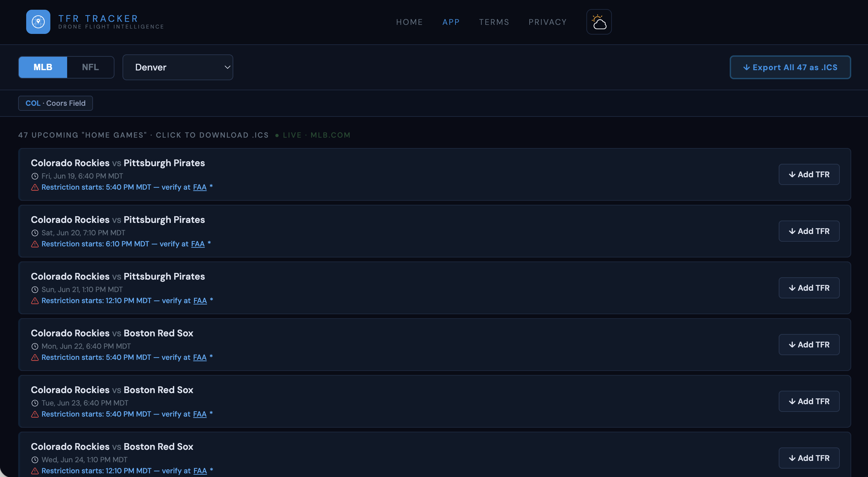Add TFR for Fri Jun 19 Pirates game
This screenshot has width=868, height=477.
[x=809, y=175]
